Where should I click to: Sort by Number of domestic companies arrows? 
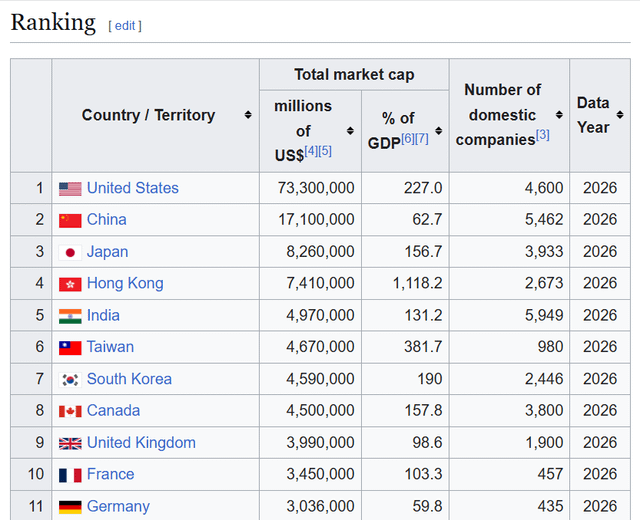point(559,115)
